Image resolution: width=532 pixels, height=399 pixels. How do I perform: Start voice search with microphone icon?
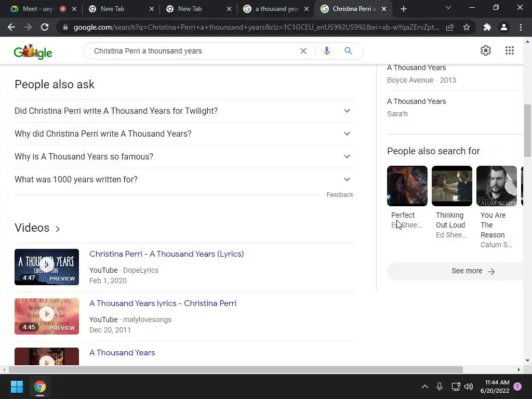327,51
